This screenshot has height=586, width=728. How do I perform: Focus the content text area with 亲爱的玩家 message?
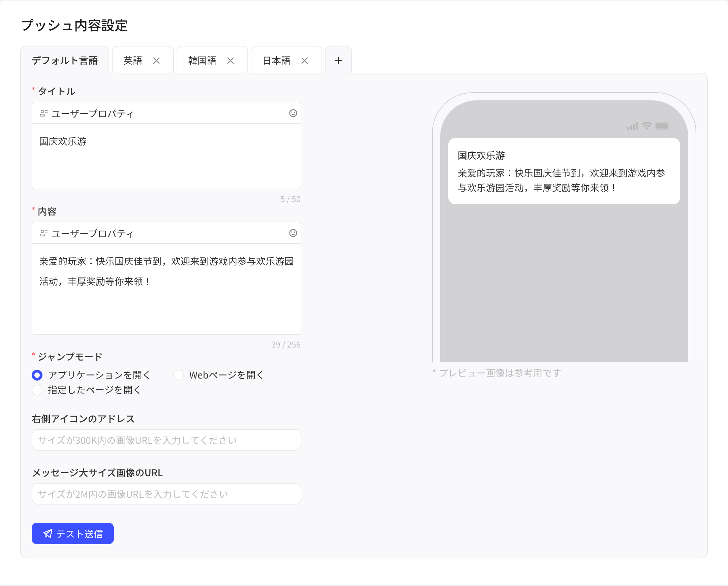click(x=166, y=289)
